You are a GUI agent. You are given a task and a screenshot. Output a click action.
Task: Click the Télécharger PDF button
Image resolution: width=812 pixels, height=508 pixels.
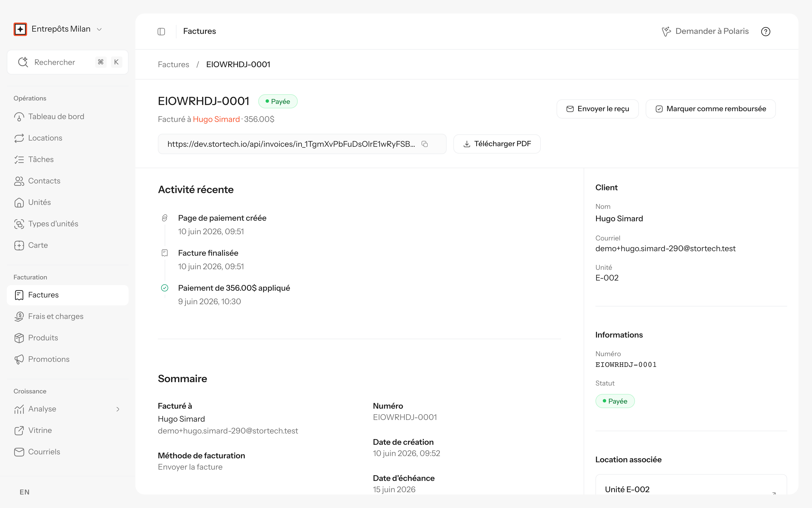point(497,144)
